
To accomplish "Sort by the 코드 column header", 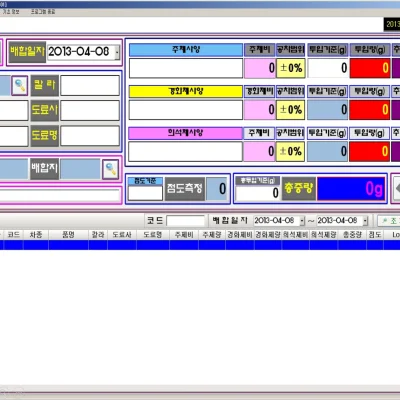I will (x=14, y=235).
